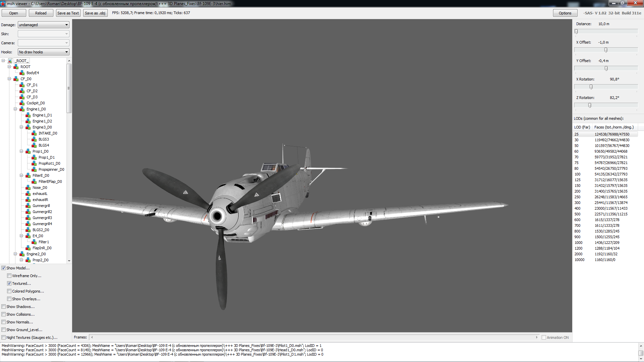Viewport: 644px width, 362px height.
Task: Click the Frames timeline scrollbar
Action: 314,338
